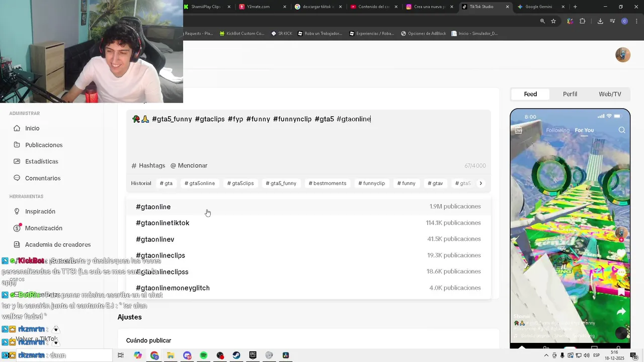
Task: Open the SR KICK bookmark
Action: click(282, 34)
